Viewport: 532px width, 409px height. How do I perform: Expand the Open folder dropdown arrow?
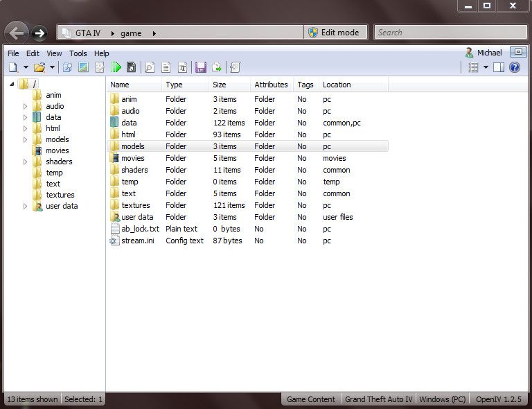tap(52, 67)
